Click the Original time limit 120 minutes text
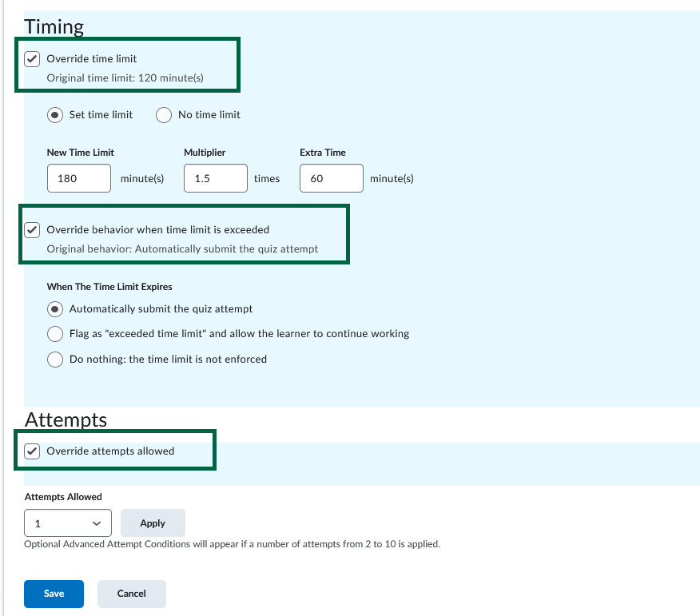 pyautogui.click(x=126, y=77)
